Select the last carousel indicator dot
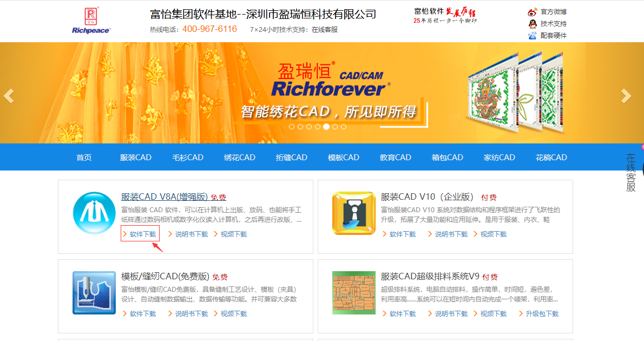Viewport: 644px width, 341px height. [x=344, y=127]
